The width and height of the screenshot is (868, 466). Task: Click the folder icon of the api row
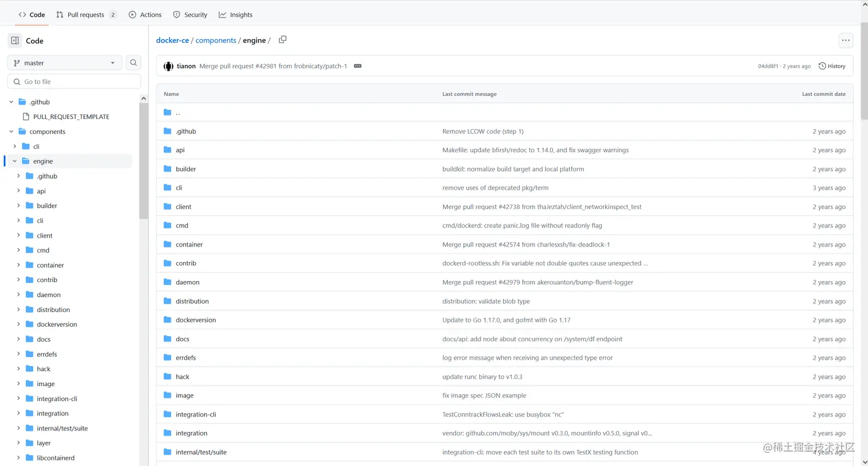[168, 150]
